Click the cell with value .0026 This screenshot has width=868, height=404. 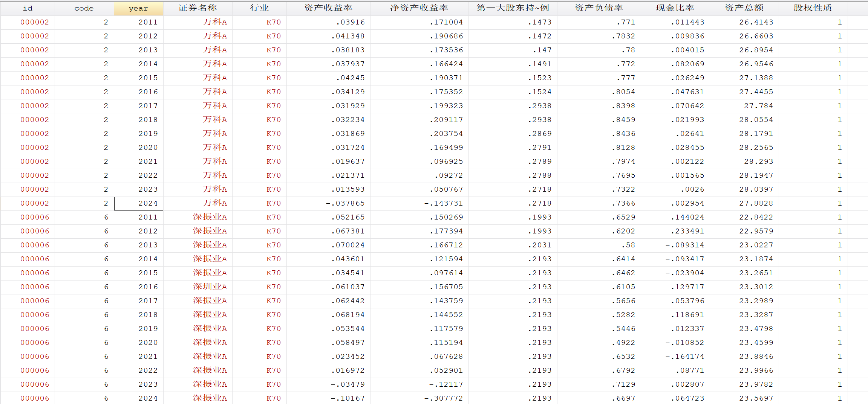(675, 189)
